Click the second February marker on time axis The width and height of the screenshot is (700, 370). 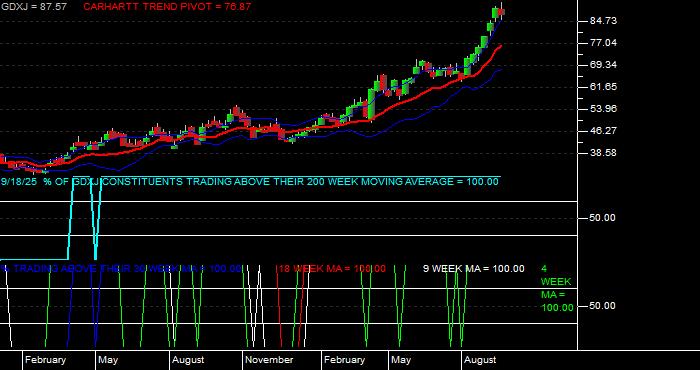[x=344, y=360]
